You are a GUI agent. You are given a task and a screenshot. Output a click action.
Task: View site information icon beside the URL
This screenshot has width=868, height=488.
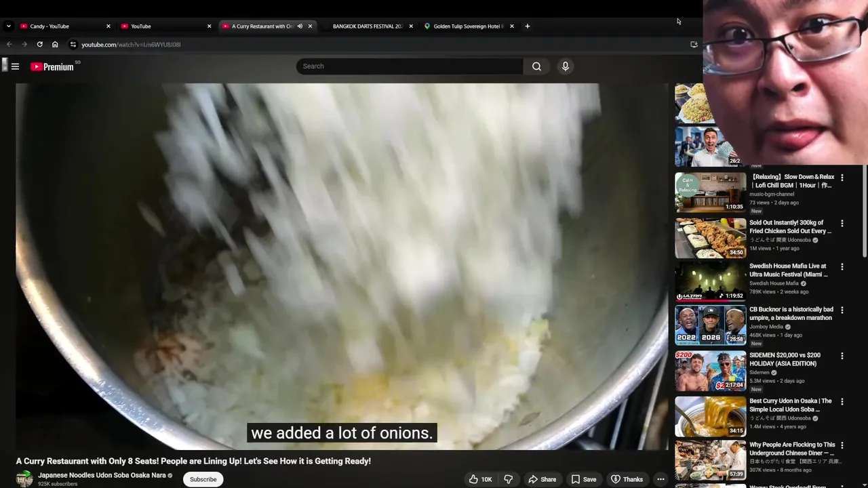point(73,45)
